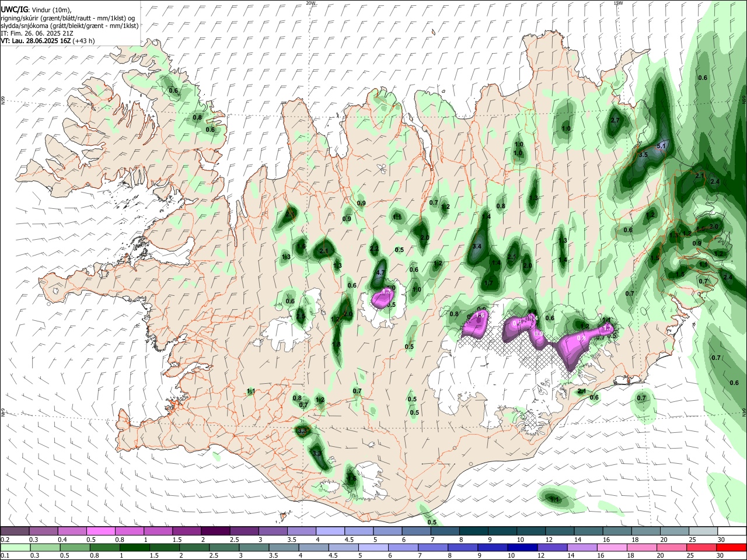The height and width of the screenshot is (560, 747).
Task: Click the '3.5' label under the snow scale
Action: point(291,540)
